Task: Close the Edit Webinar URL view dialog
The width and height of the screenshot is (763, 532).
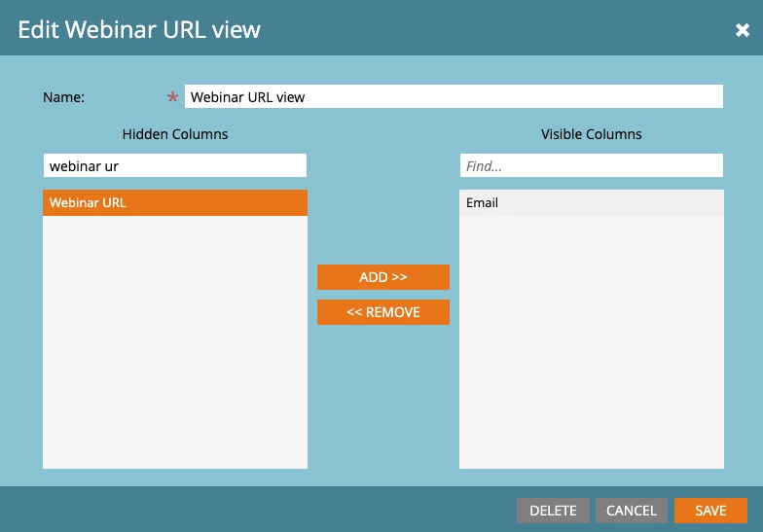Action: (x=742, y=30)
